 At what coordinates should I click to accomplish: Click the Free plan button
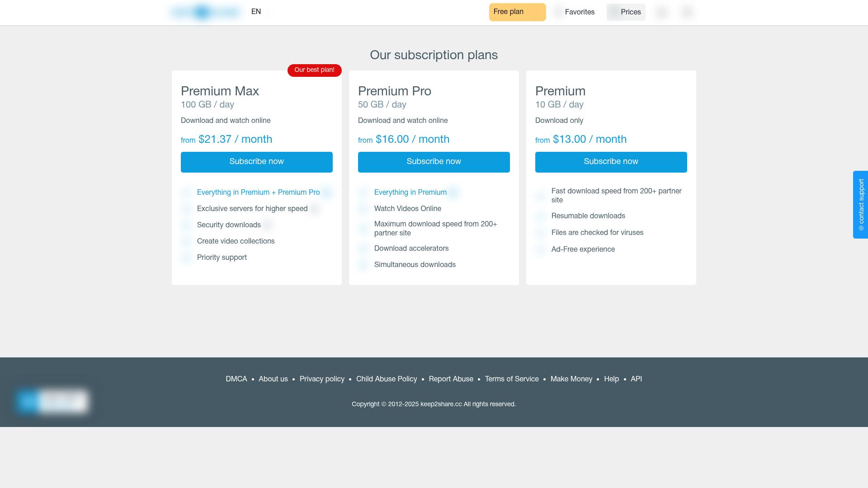pyautogui.click(x=517, y=12)
